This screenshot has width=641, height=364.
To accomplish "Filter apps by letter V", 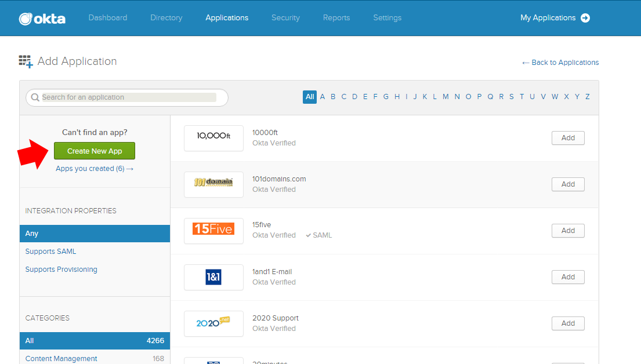I will point(544,97).
